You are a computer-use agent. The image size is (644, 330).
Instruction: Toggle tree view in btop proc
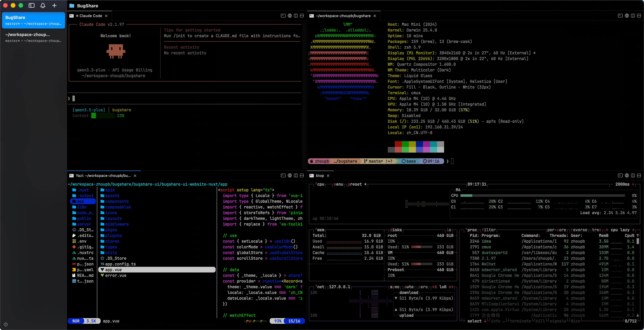(597, 230)
